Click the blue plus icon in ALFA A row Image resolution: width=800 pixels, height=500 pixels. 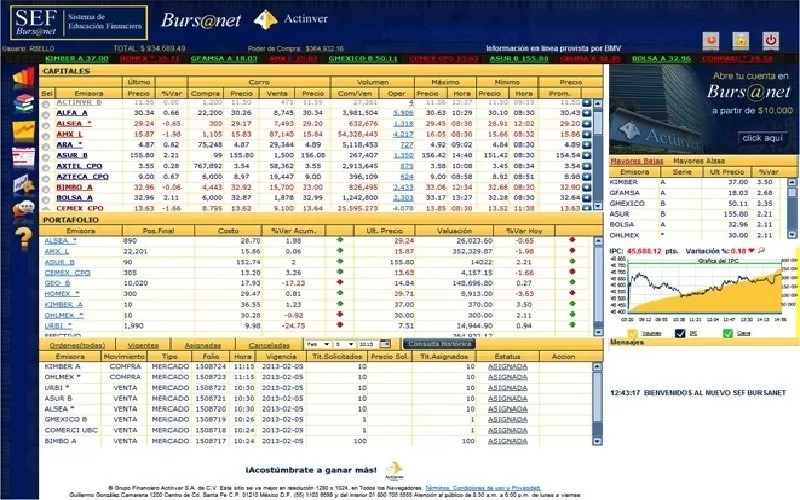click(x=587, y=113)
